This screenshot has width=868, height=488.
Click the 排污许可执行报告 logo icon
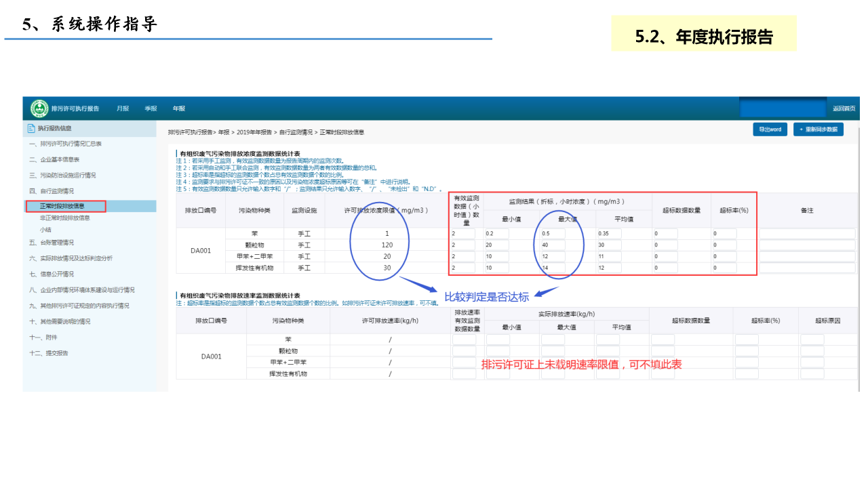click(x=39, y=108)
